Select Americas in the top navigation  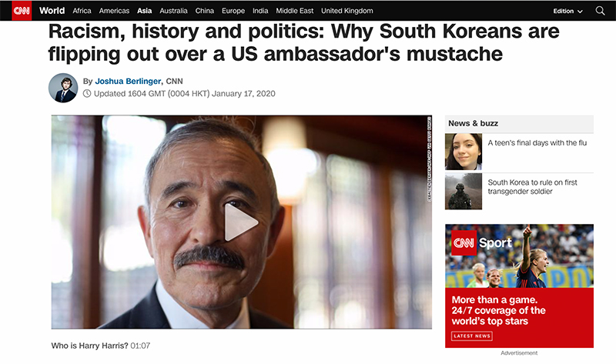click(x=114, y=11)
